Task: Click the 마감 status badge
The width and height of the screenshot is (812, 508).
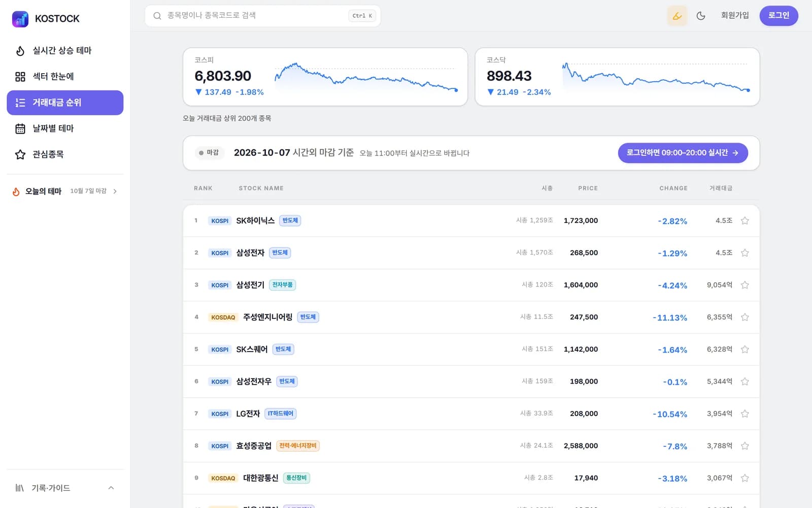Action: (209, 152)
